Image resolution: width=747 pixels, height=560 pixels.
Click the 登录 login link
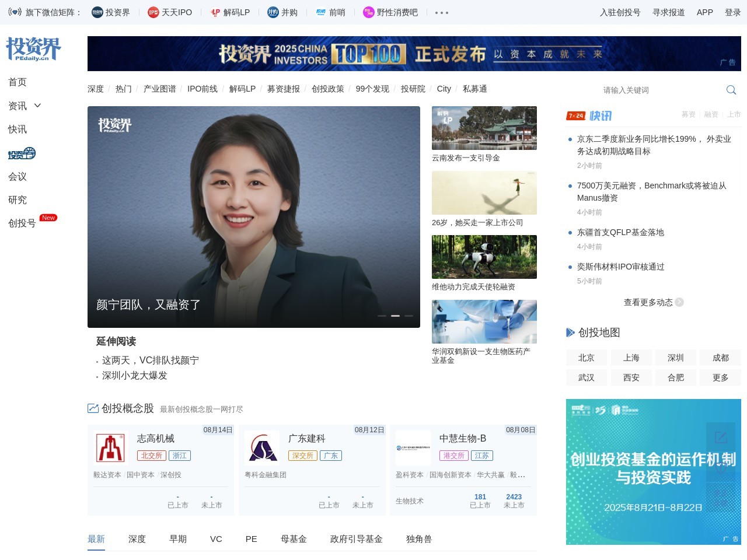733,12
